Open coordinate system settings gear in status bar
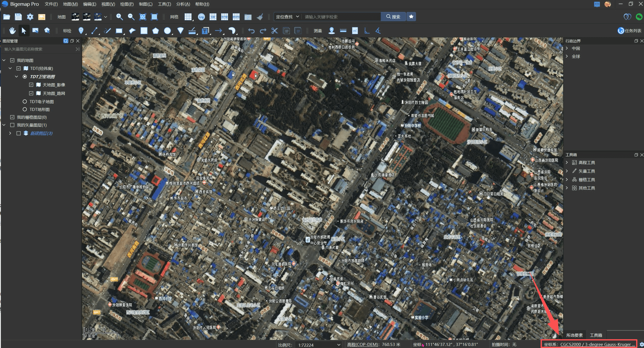Screen dimensions: 644x348 [641, 345]
